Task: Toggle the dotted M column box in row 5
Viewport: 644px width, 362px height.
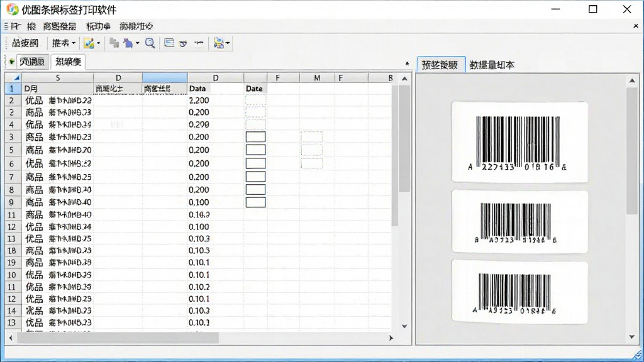Action: [x=312, y=150]
